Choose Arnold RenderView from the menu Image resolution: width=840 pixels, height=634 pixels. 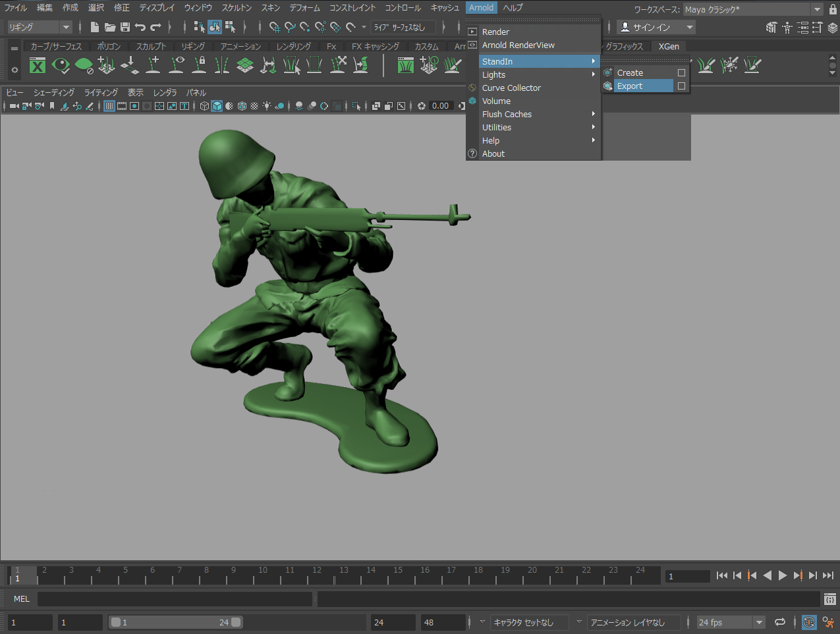tap(518, 45)
